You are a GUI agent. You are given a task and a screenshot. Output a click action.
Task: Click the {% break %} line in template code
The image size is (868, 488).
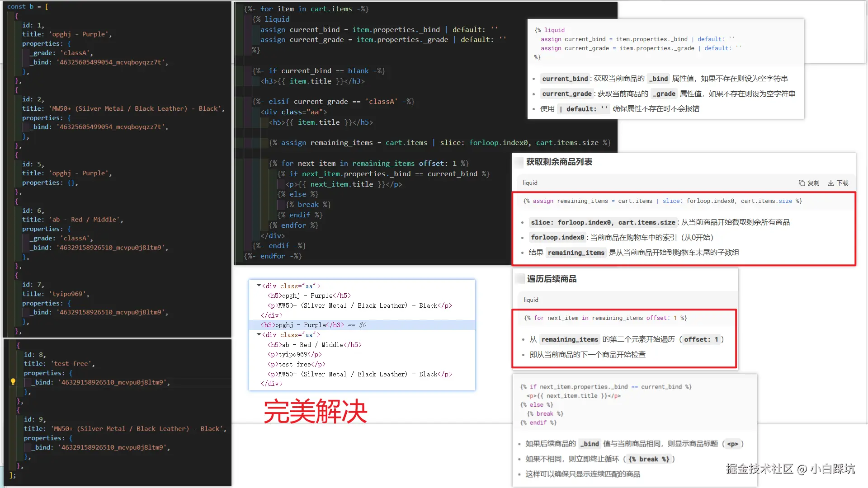pyautogui.click(x=308, y=205)
